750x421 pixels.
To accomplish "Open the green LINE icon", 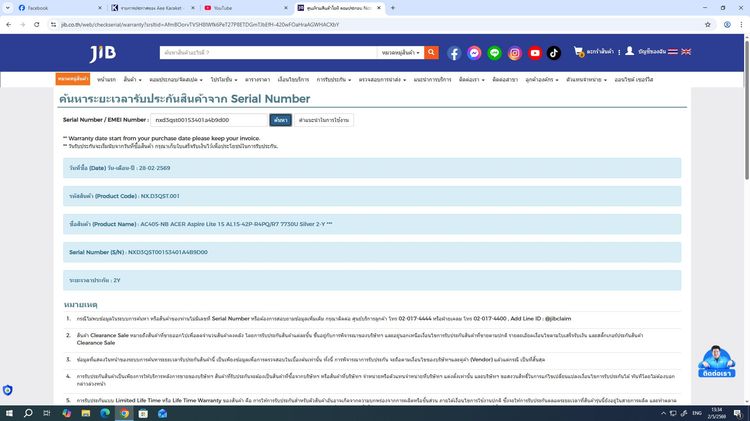I will (x=494, y=53).
